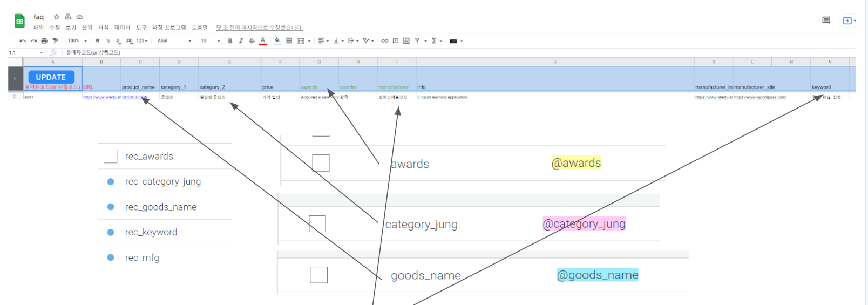
Task: Click the insert link icon
Action: pos(384,41)
